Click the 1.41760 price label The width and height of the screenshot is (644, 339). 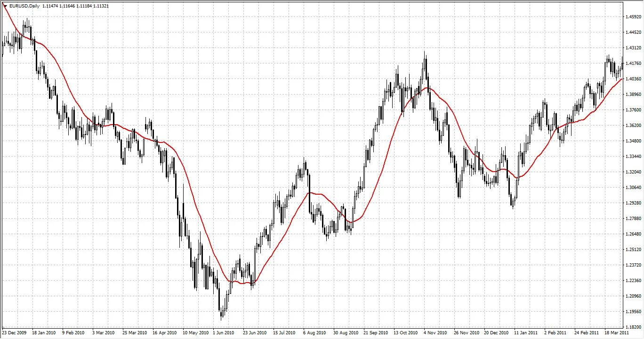(x=633, y=63)
